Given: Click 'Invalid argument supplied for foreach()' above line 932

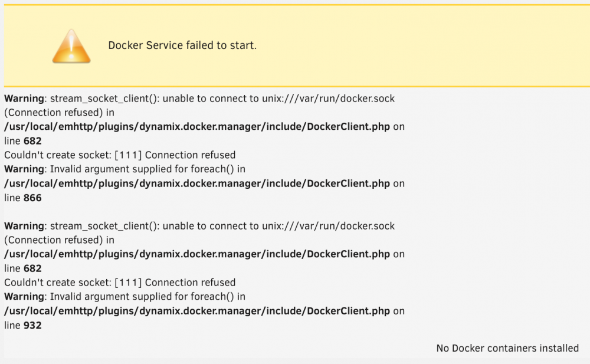Looking at the screenshot, I should click(142, 297).
